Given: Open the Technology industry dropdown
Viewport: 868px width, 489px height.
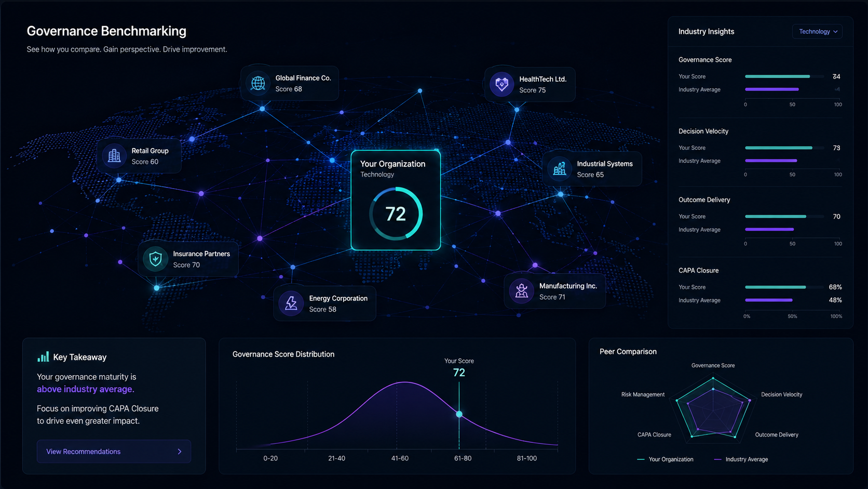Looking at the screenshot, I should [x=817, y=32].
